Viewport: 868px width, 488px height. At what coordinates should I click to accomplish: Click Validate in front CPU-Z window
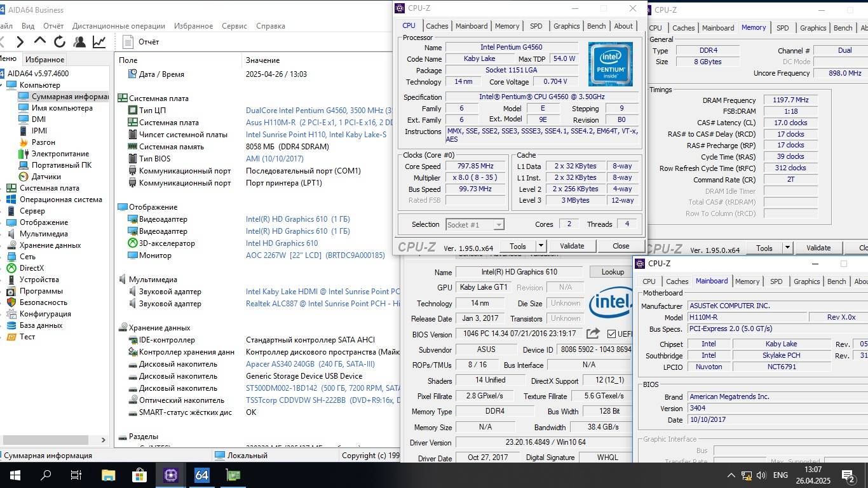572,246
